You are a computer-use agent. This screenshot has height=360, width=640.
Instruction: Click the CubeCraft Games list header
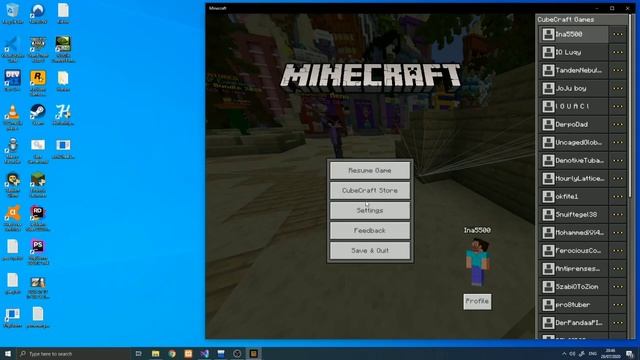click(x=582, y=20)
